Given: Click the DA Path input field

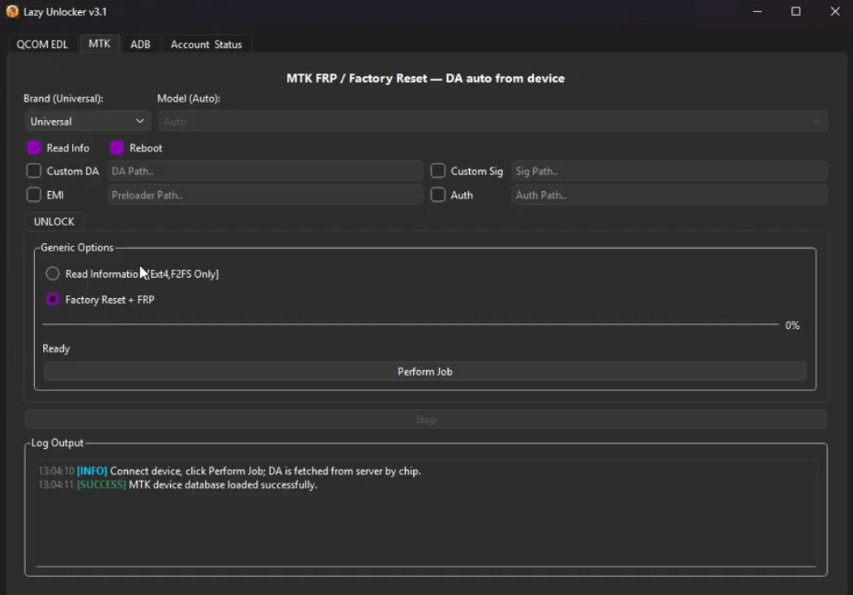Looking at the screenshot, I should [265, 171].
